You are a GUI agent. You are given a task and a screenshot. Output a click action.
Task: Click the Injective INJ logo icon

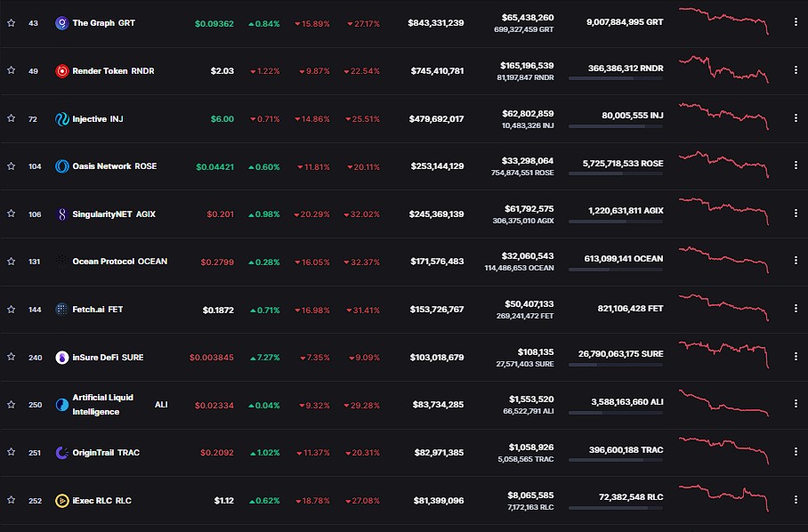tap(62, 119)
